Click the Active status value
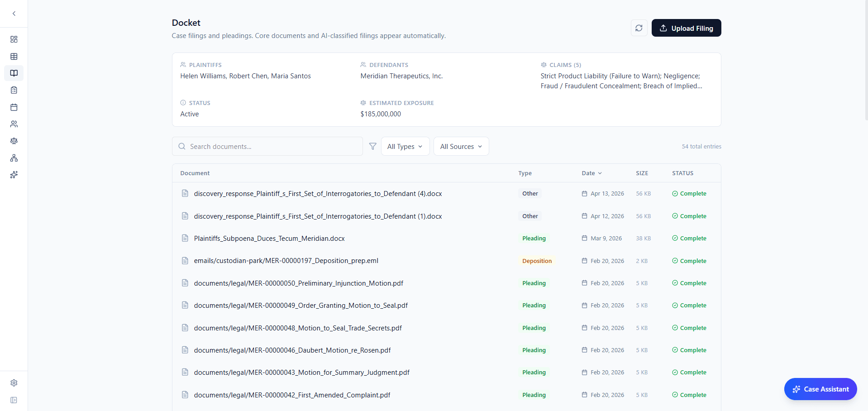 (x=189, y=114)
